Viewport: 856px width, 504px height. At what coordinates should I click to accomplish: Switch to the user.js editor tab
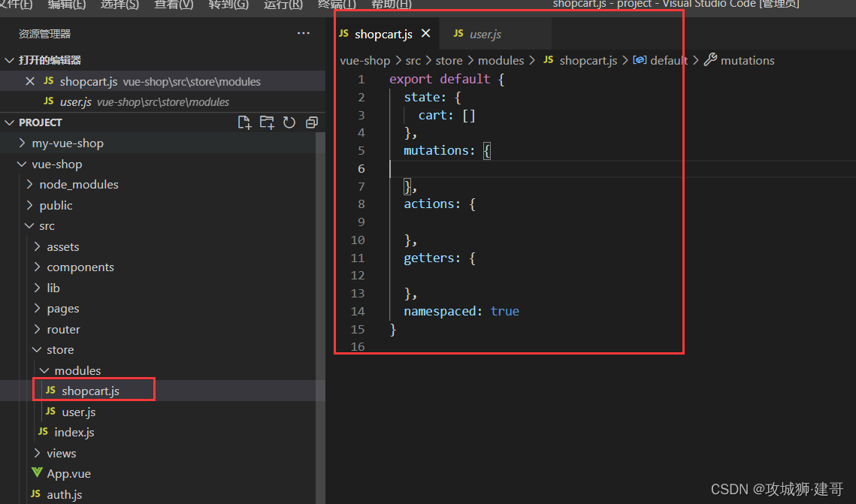495,34
